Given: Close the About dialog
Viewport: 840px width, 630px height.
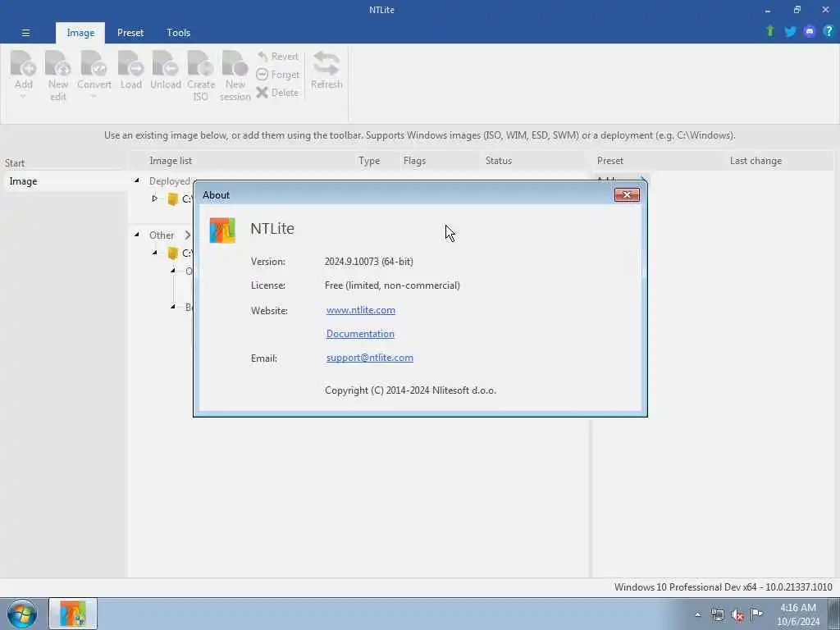Looking at the screenshot, I should tap(627, 195).
